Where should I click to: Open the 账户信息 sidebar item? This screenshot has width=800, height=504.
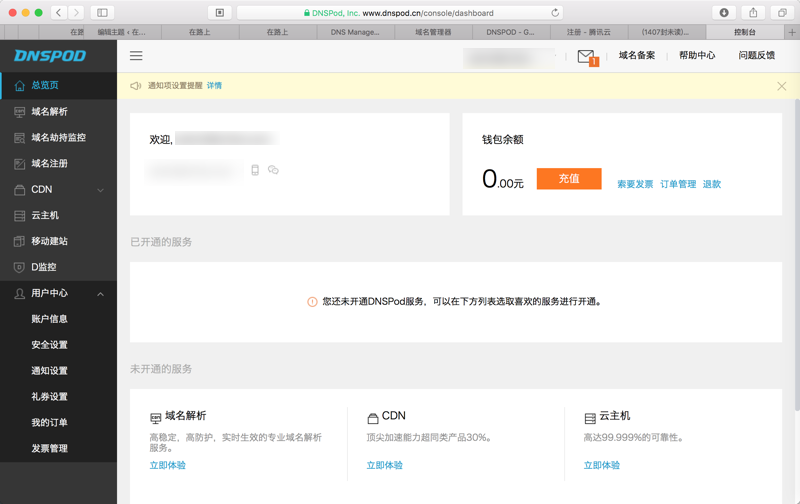[x=49, y=319]
